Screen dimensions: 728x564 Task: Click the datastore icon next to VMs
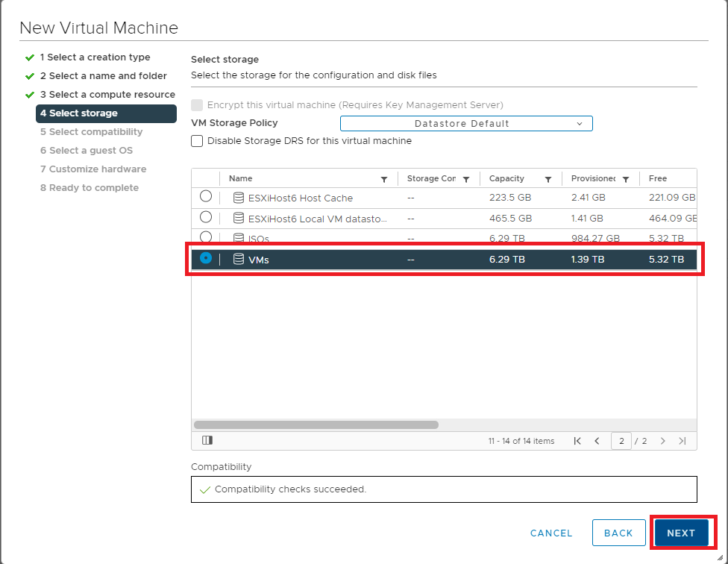coord(239,259)
